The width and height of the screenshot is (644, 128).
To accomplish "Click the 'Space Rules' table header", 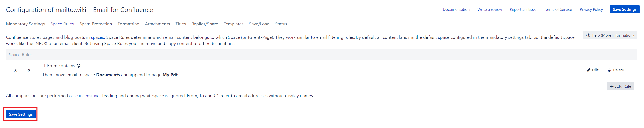I will (x=321, y=55).
